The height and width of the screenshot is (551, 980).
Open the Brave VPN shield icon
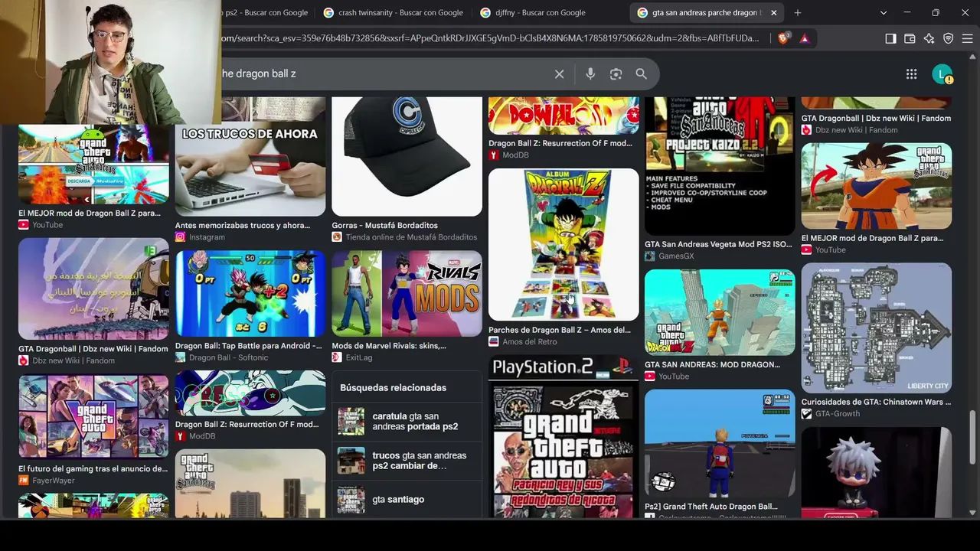pyautogui.click(x=948, y=38)
